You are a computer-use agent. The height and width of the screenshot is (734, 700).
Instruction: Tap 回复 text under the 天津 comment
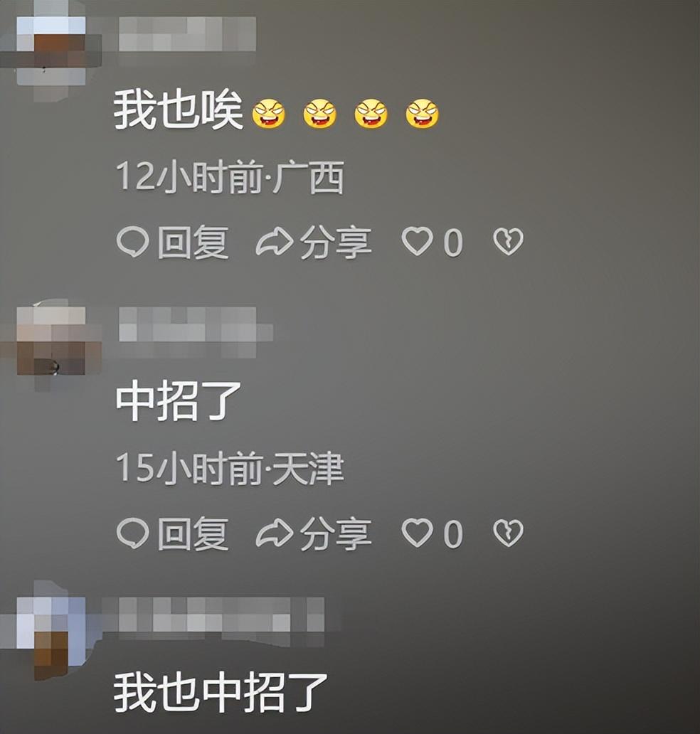[193, 533]
